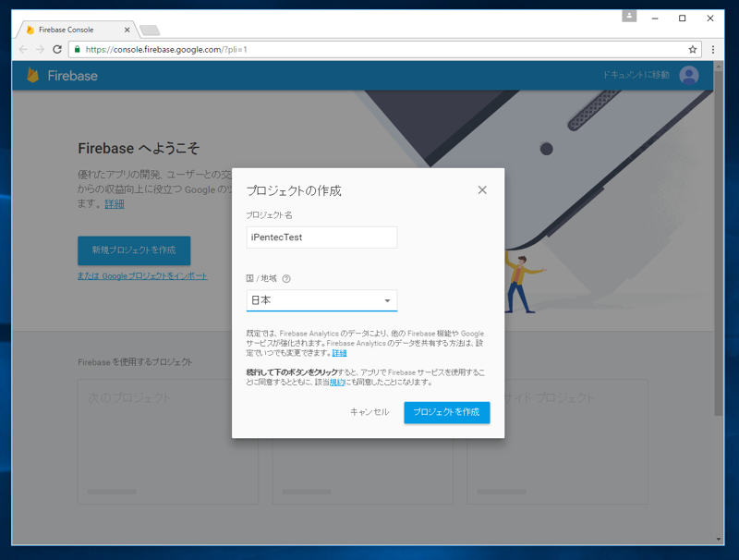Minimize the Chrome window
Viewport: 739px width, 560px height.
click(655, 18)
